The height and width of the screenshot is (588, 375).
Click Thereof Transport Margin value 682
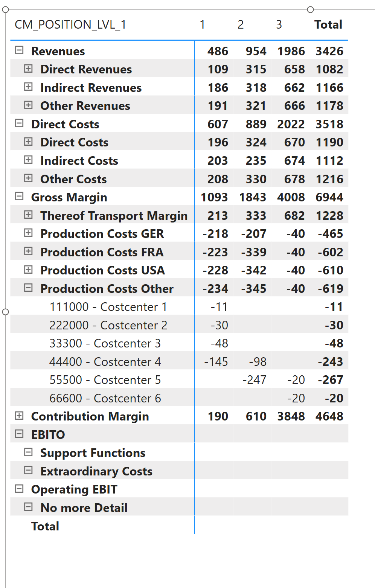[294, 216]
